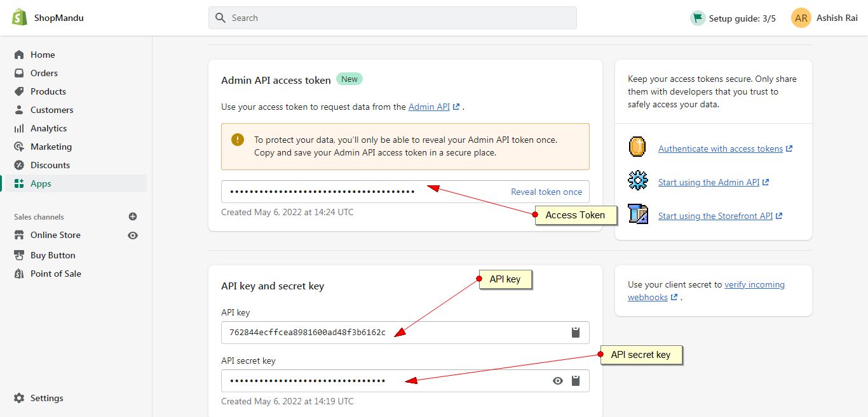
Task: Open the AR user avatar
Action: 801,18
